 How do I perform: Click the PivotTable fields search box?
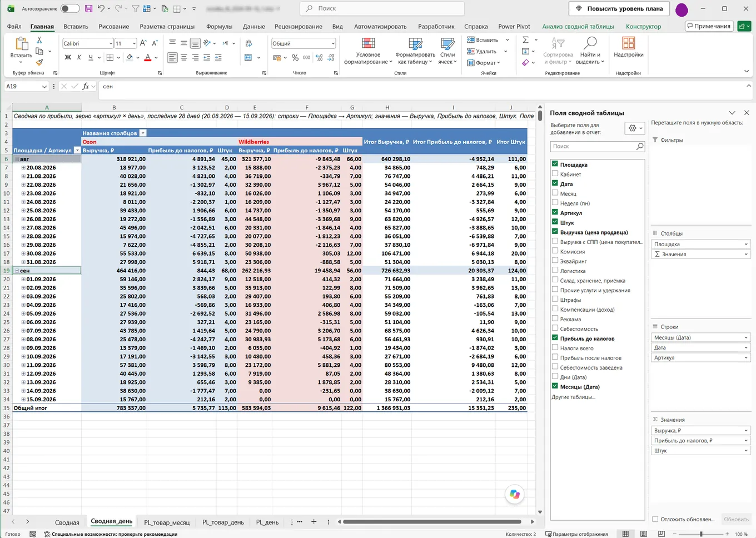[598, 146]
